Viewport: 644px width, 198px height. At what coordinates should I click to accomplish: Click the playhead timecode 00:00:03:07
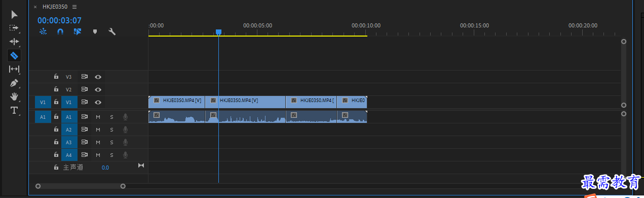pyautogui.click(x=59, y=20)
